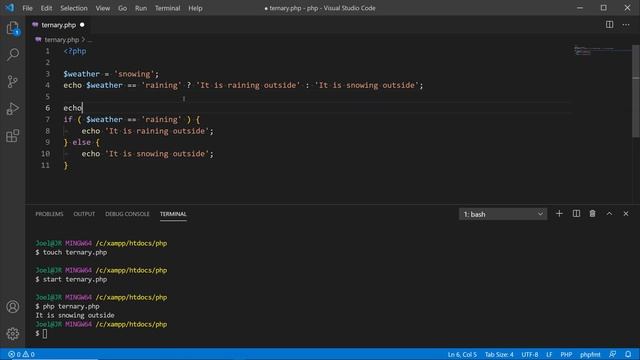
Task: Open the Selection menu
Action: coord(74,8)
